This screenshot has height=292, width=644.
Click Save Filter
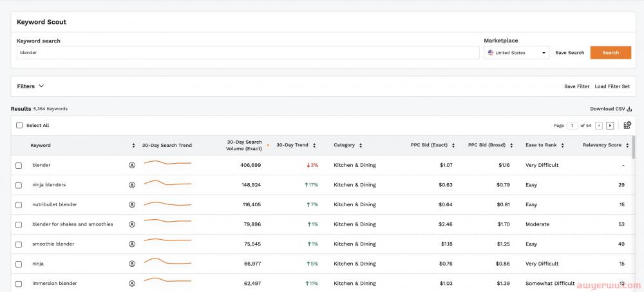point(576,86)
